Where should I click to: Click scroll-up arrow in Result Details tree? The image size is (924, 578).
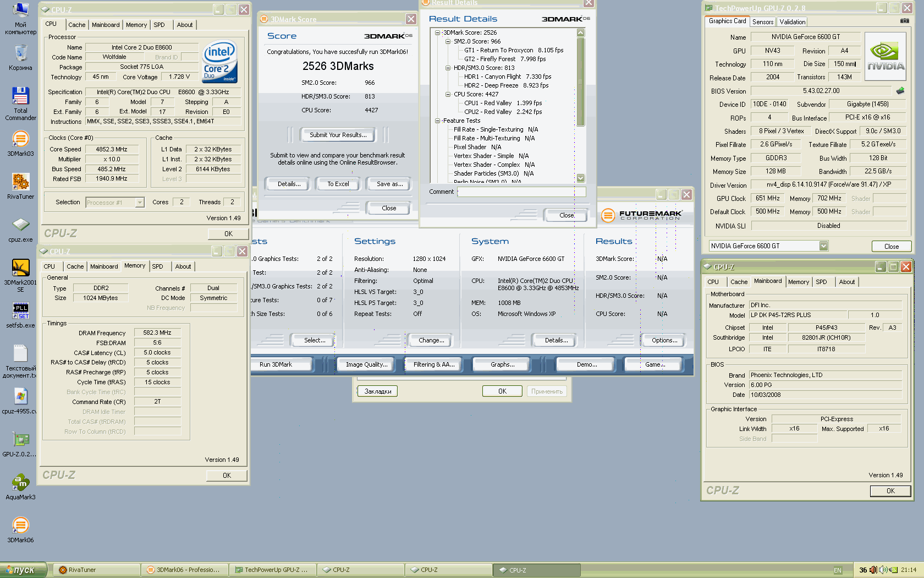(580, 32)
